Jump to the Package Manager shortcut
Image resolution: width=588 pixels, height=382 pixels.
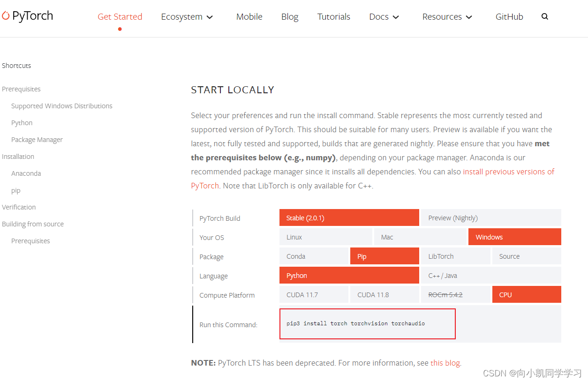coord(37,140)
